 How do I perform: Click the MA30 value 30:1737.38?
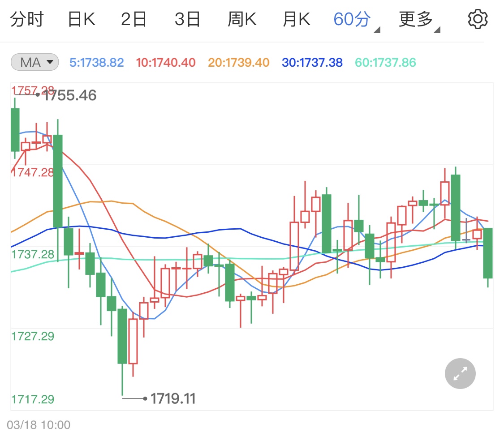(312, 63)
